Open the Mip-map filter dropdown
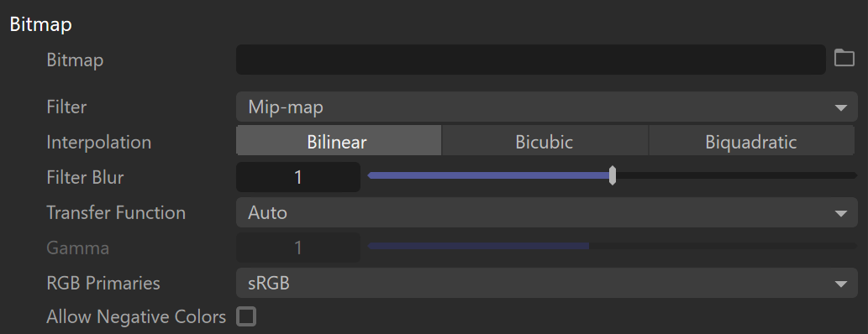 [x=547, y=107]
